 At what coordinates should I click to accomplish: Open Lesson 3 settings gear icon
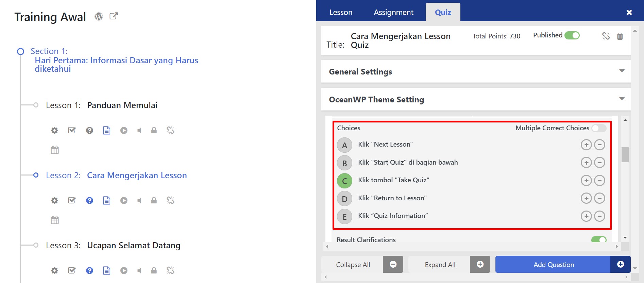click(54, 270)
